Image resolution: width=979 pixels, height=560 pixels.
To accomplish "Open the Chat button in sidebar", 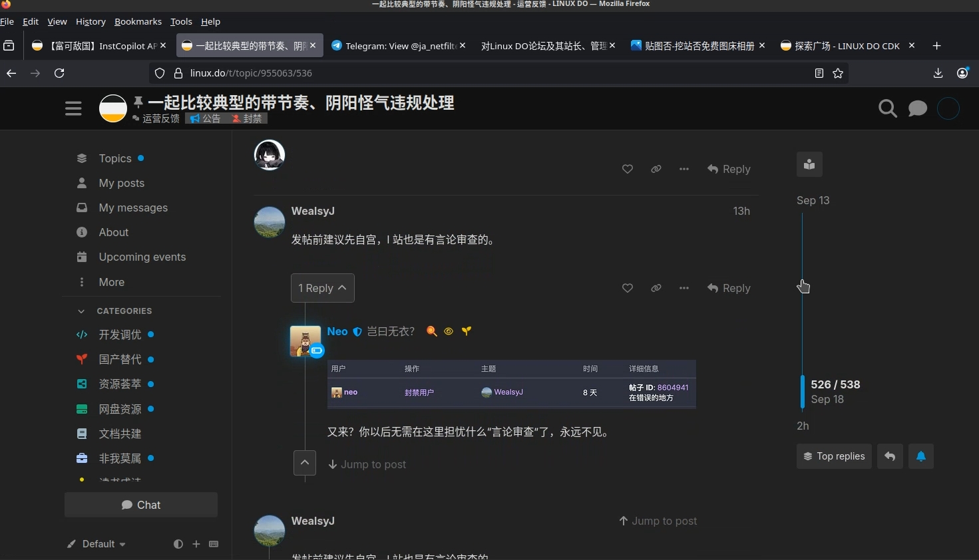I will 141,505.
